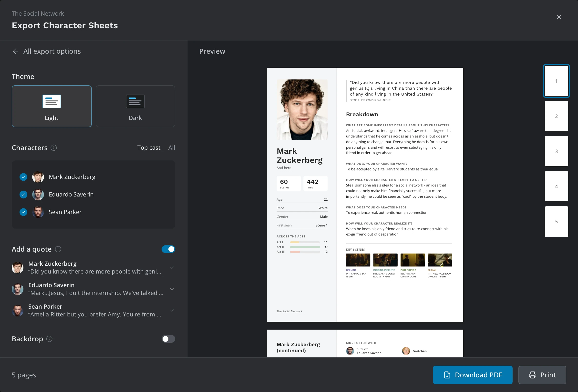Click the back arrow icon beside All export options
578x392 pixels.
point(15,51)
